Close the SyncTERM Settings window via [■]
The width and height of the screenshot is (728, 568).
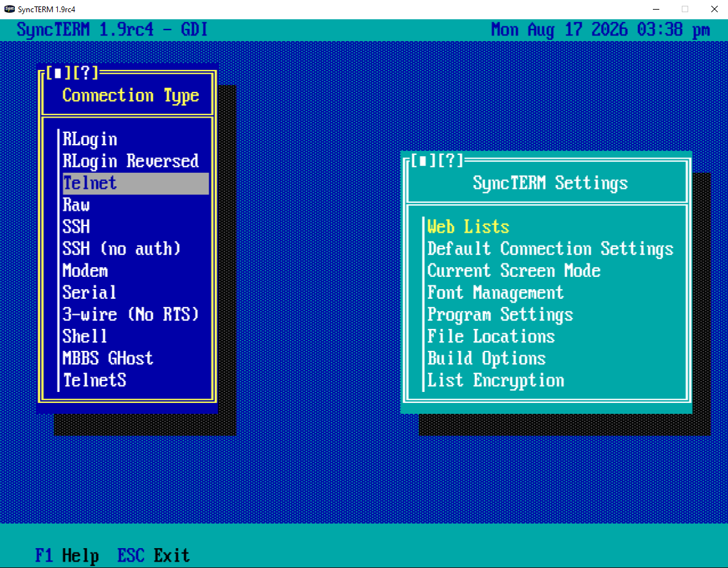point(422,161)
